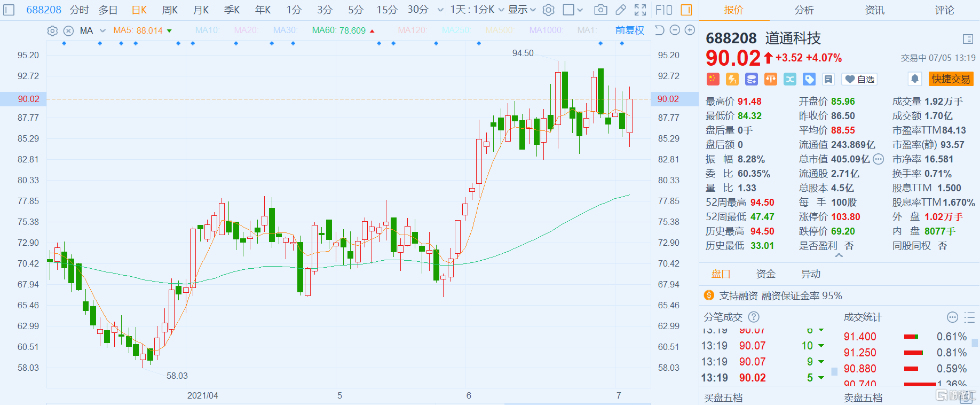Select the 15分 period button

387,10
